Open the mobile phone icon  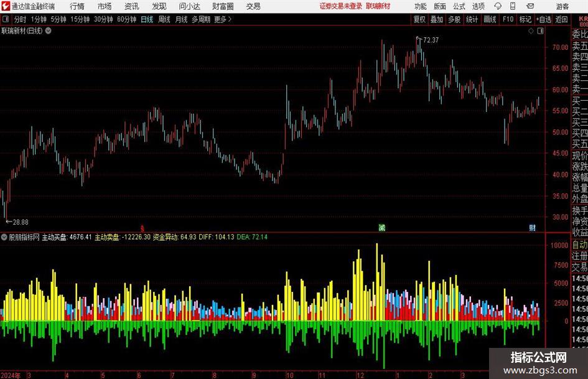click(513, 6)
